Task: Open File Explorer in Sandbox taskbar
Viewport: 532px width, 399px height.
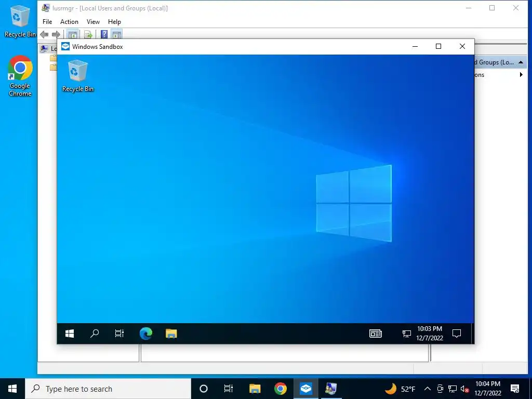Action: coord(171,334)
